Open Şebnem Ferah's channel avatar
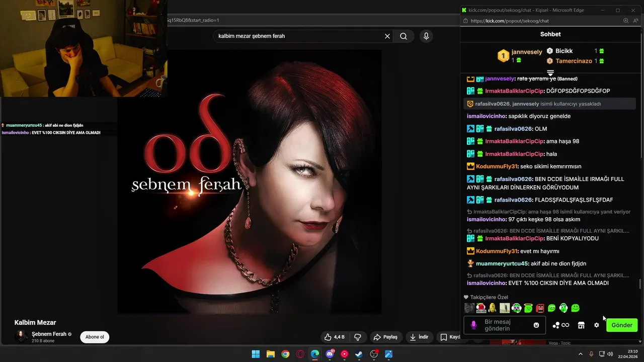 point(21,337)
